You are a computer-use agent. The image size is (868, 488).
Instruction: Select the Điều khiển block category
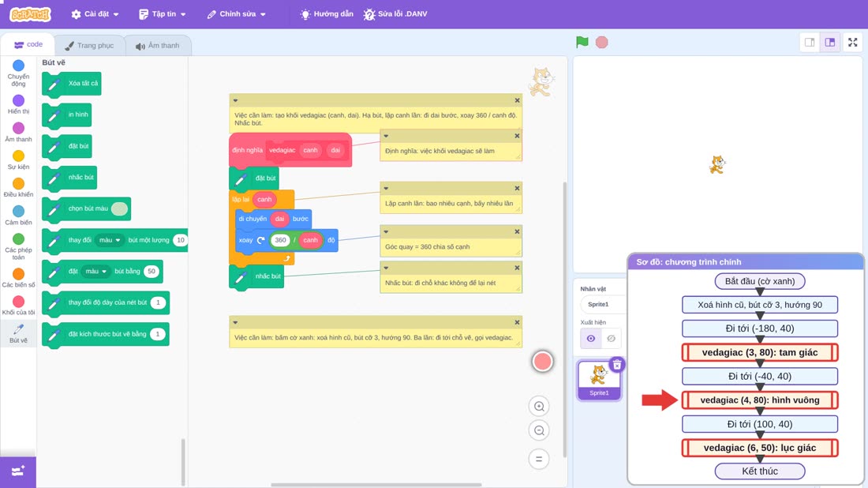[x=18, y=188]
